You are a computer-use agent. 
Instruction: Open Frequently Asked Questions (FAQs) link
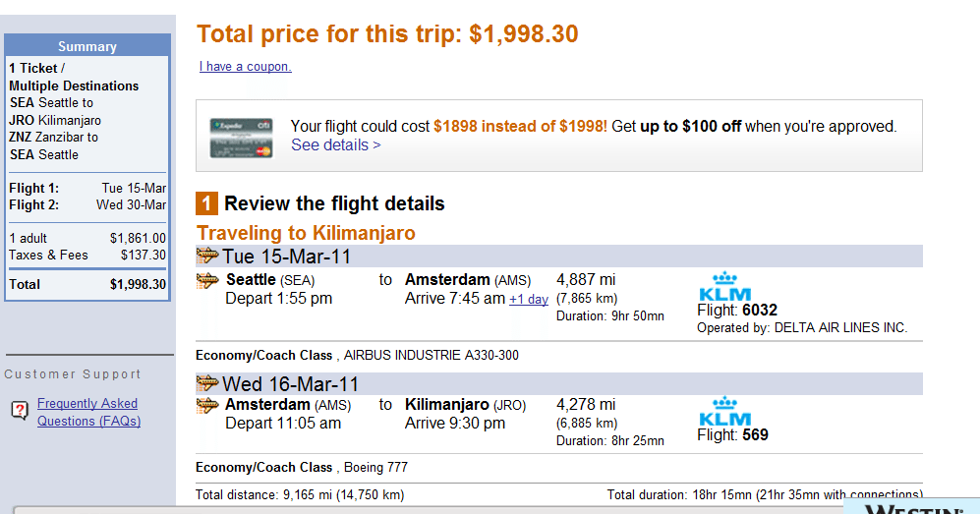pyautogui.click(x=88, y=412)
